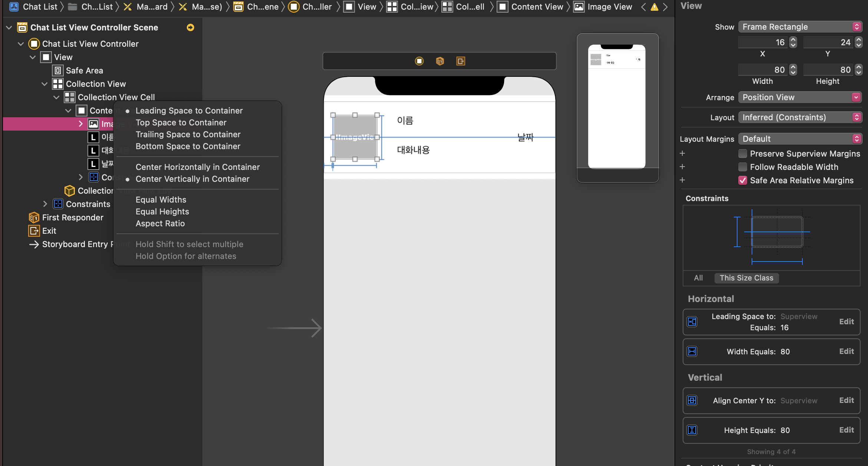Edit the Width Equals 80 constraint
Image resolution: width=868 pixels, height=466 pixels.
[846, 351]
